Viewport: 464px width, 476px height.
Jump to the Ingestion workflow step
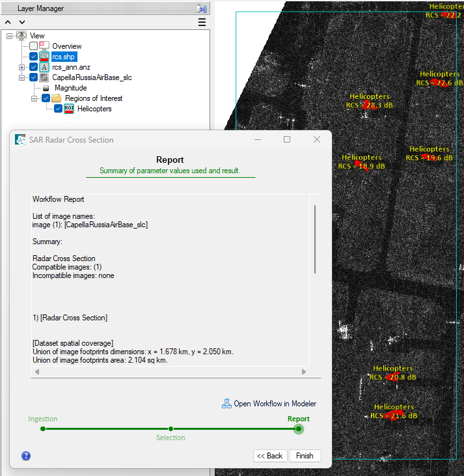(x=43, y=428)
